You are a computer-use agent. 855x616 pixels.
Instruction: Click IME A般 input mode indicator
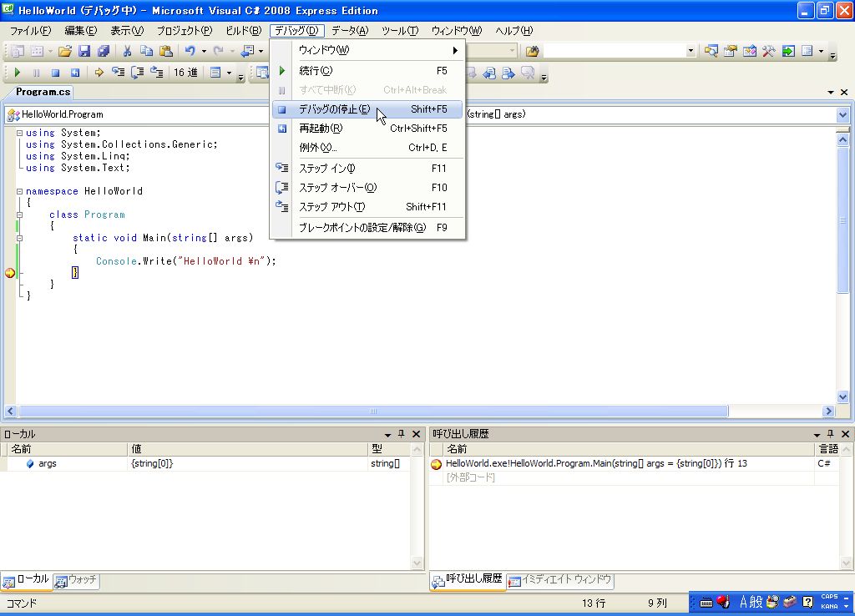coord(751,602)
